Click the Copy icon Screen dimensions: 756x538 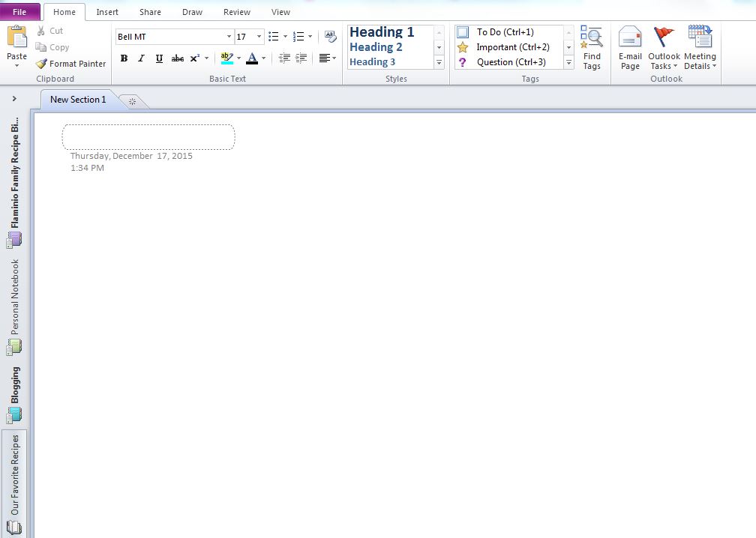tap(41, 47)
